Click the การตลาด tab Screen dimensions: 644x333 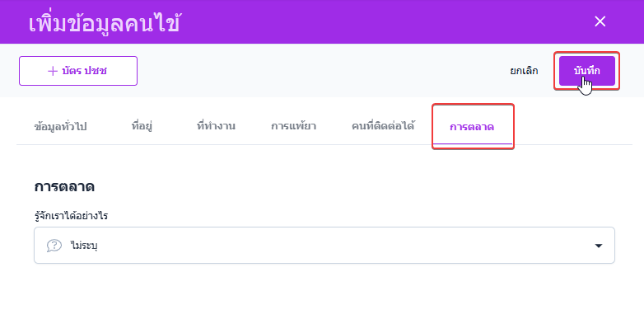point(472,126)
